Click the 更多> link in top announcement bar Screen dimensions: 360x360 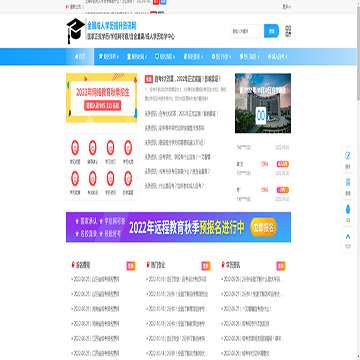(x=286, y=6)
